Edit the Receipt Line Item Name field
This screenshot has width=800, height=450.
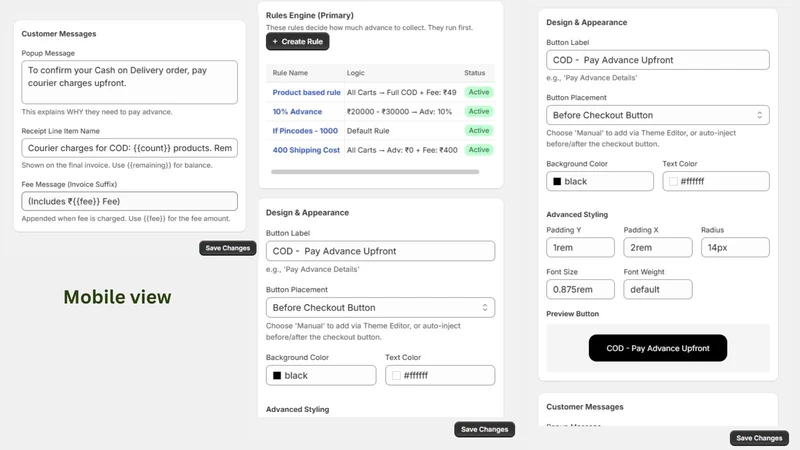[x=130, y=148]
